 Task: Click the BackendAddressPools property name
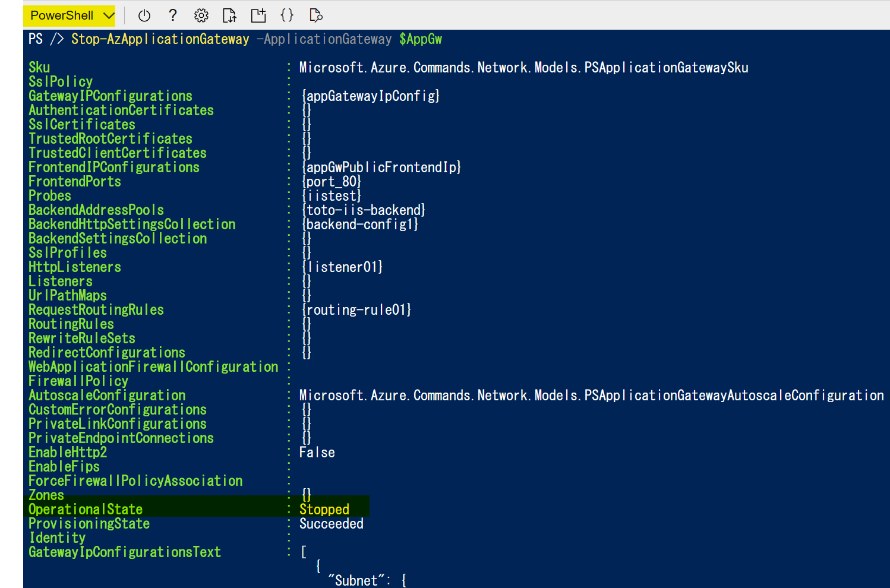(96, 210)
